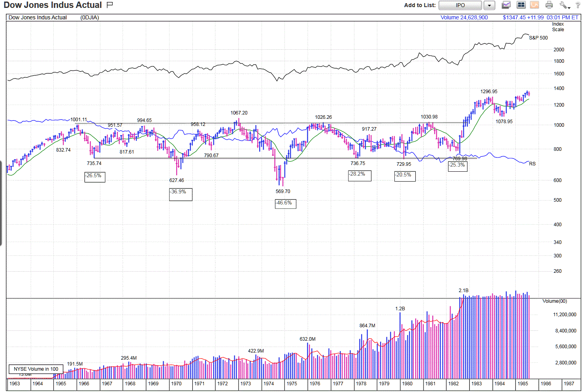Select year 1966 on the timeline
Image resolution: width=582 pixels, height=392 pixels.
[x=84, y=384]
